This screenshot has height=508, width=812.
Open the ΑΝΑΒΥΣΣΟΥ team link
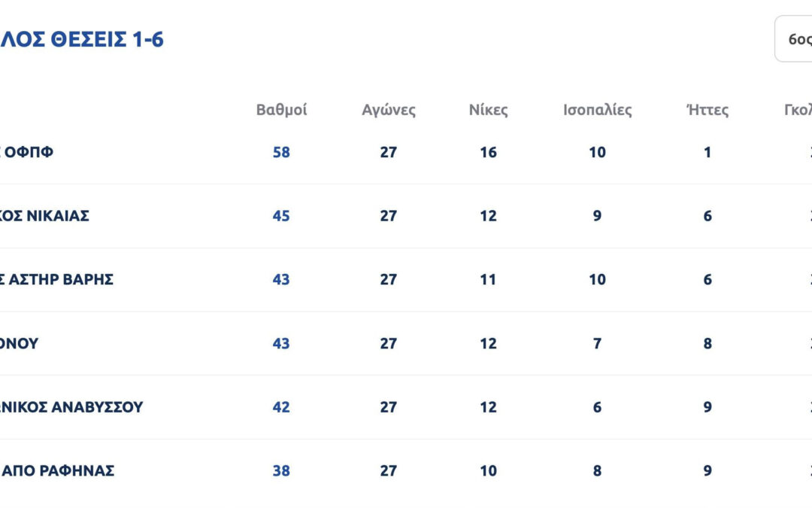(x=71, y=407)
